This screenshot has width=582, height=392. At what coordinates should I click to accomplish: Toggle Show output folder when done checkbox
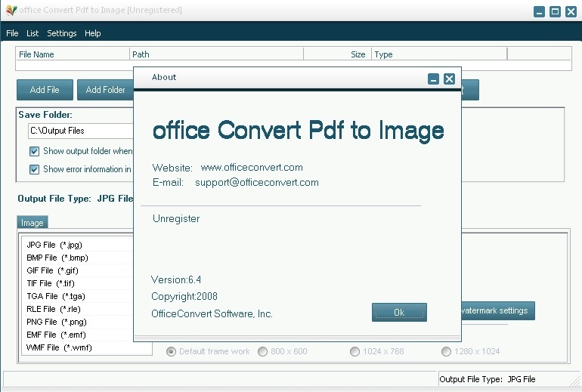[x=34, y=151]
